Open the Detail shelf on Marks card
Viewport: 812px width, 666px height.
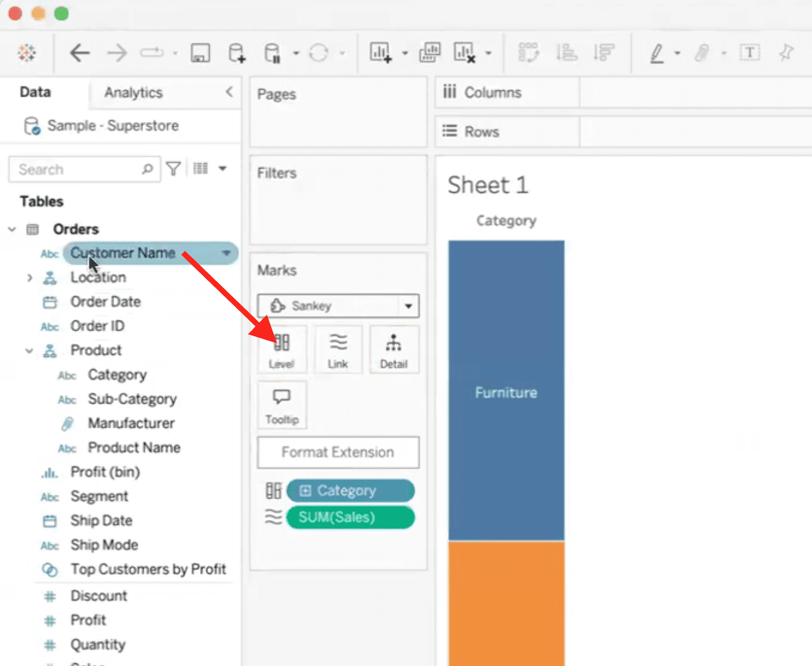point(394,349)
